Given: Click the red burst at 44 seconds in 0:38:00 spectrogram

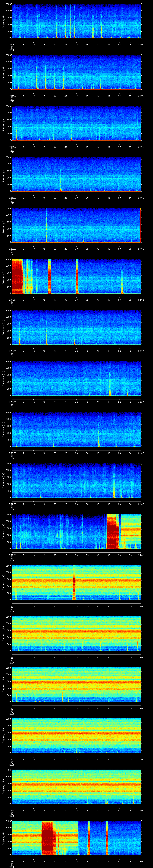Looking at the screenshot, I should (x=107, y=838).
